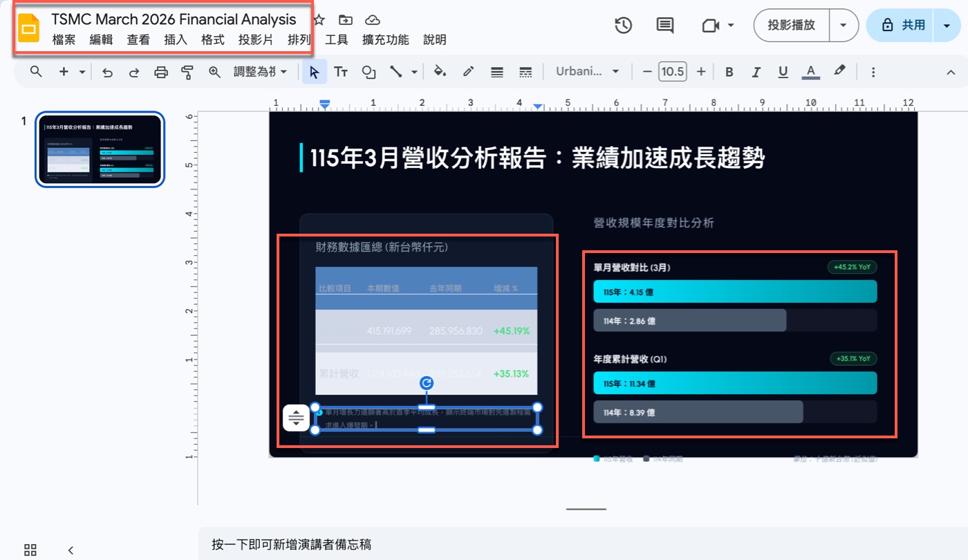Open the 調整為符合 zoom dropdown
The width and height of the screenshot is (968, 560).
pyautogui.click(x=260, y=72)
